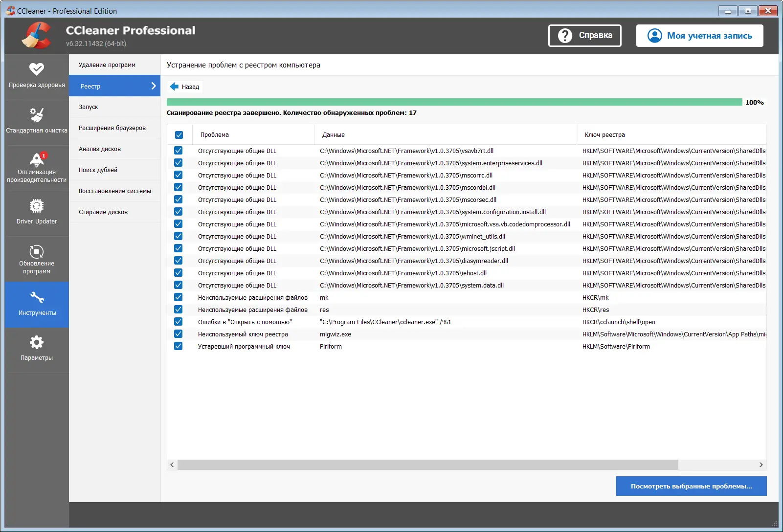Select the Поиск дублей tool
This screenshot has width=783, height=532.
click(98, 170)
